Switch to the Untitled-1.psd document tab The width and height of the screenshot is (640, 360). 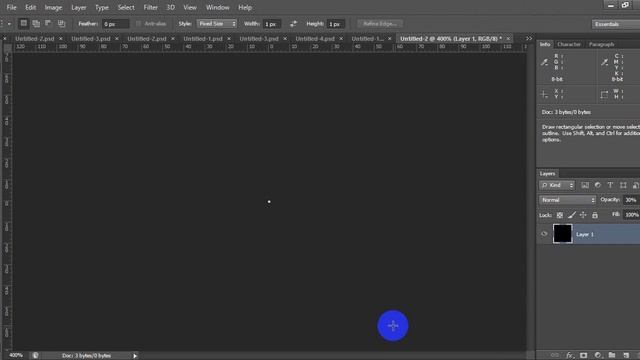click(x=203, y=39)
